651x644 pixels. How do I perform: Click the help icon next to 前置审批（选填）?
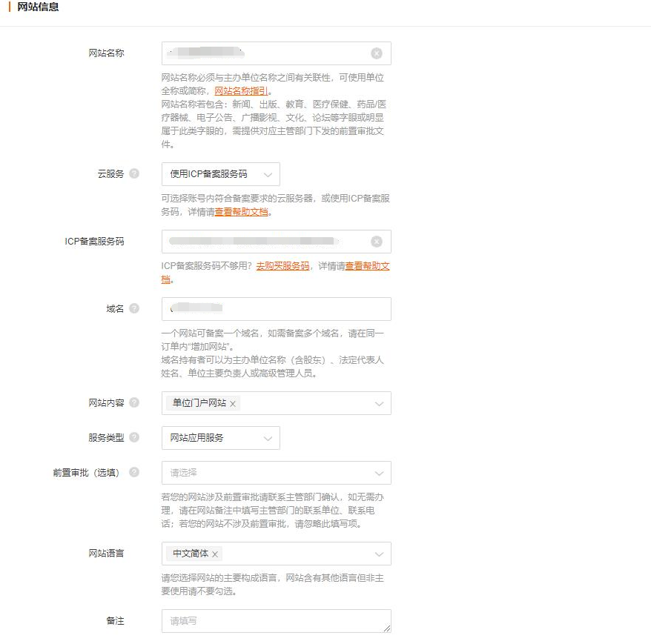pyautogui.click(x=134, y=472)
